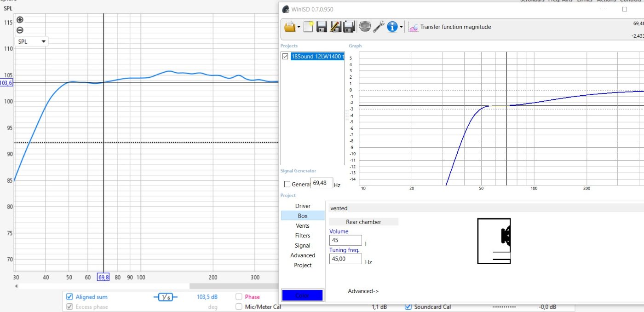Click the blue Color swatch button
Screen dimensions: 644x312
coord(302,295)
